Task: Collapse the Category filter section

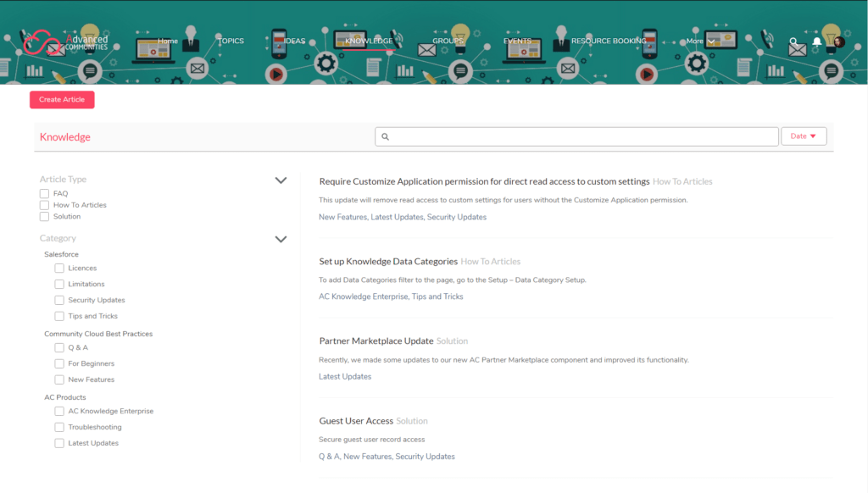Action: 281,239
